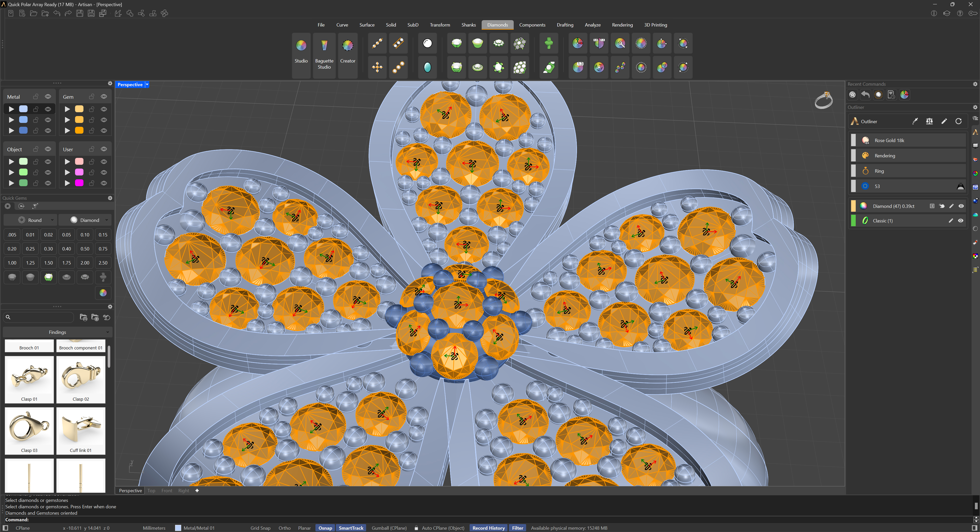Hide the Classic (1) layer

[961, 221]
